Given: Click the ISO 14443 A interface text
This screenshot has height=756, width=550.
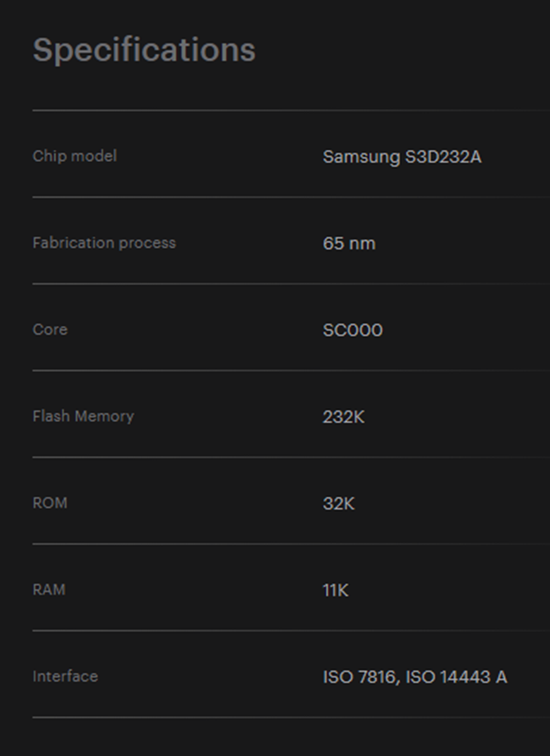Looking at the screenshot, I should pyautogui.click(x=456, y=677).
